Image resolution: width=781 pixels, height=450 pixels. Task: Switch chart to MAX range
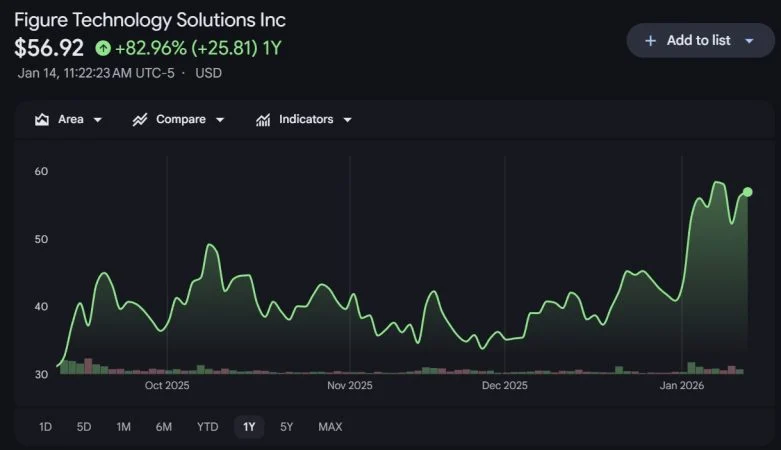[330, 427]
